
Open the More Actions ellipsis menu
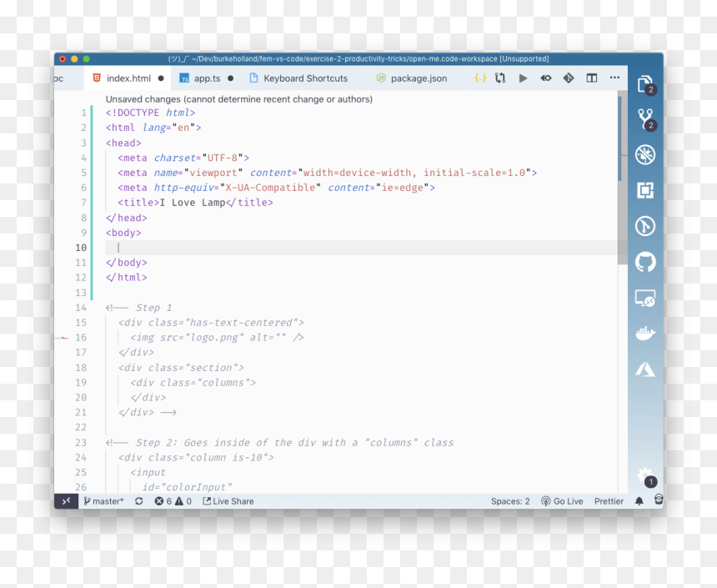614,78
